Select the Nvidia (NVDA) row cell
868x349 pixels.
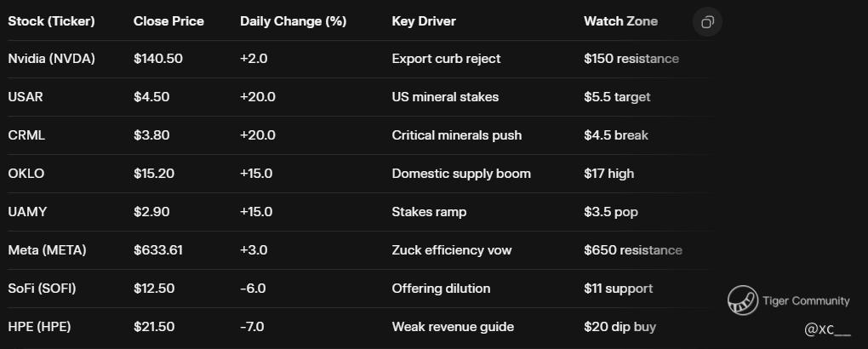(51, 59)
